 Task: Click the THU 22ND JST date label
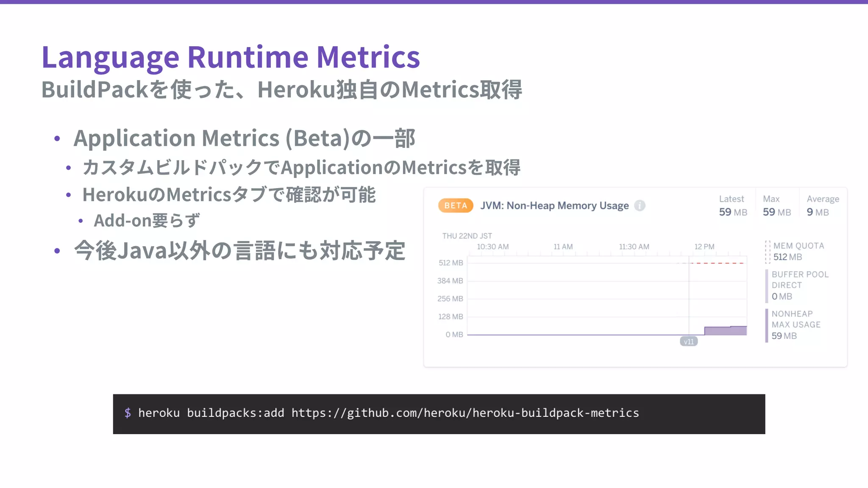467,236
